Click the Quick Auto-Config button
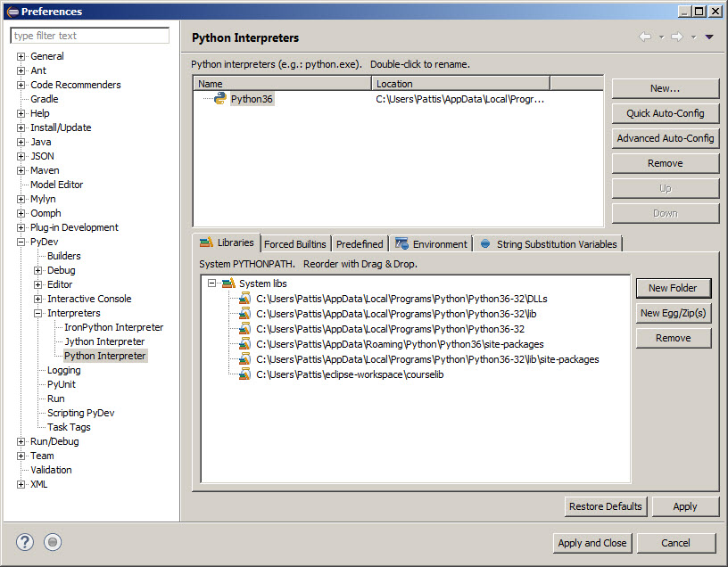Viewport: 728px width, 567px height. pos(665,113)
